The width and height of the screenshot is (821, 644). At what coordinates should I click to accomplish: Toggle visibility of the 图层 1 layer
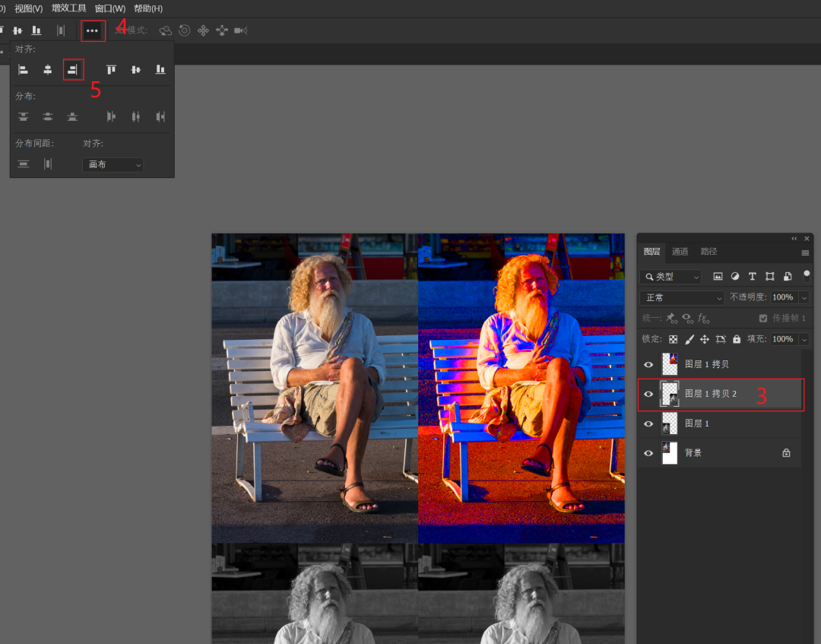coord(648,424)
